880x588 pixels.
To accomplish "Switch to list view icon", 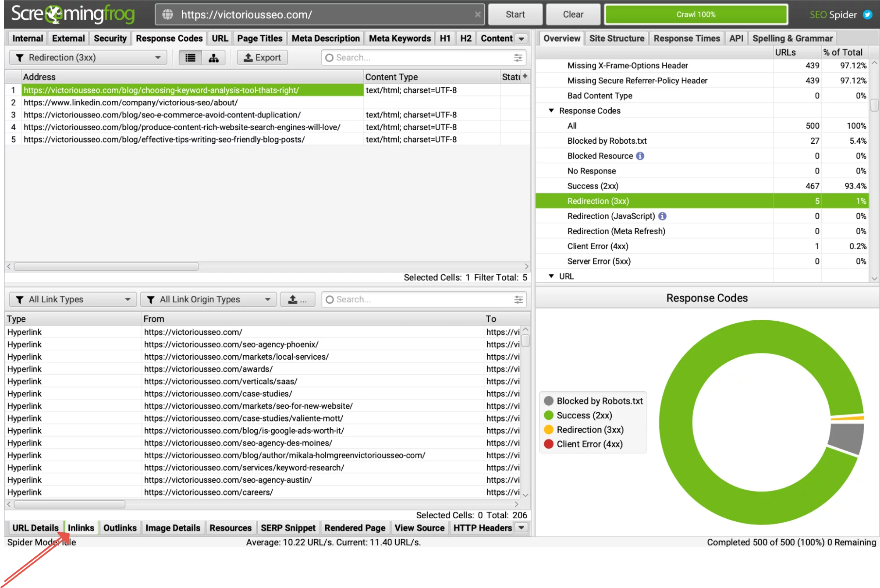I will [x=190, y=58].
